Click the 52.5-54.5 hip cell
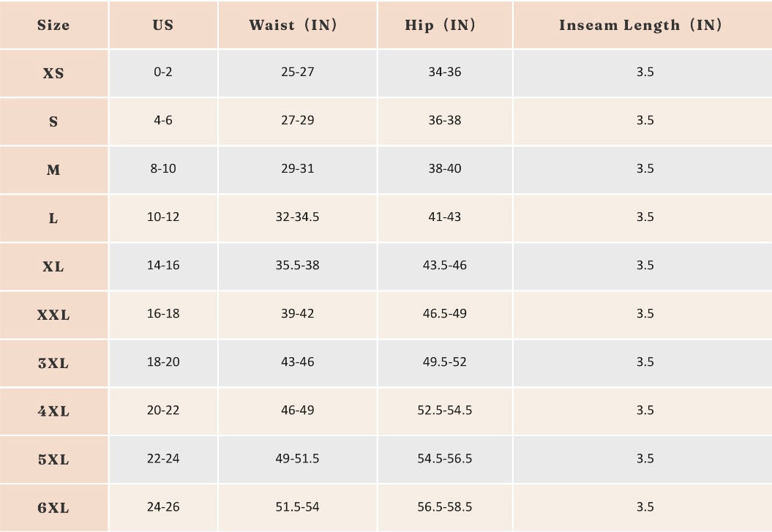772x532 pixels. pyautogui.click(x=445, y=410)
